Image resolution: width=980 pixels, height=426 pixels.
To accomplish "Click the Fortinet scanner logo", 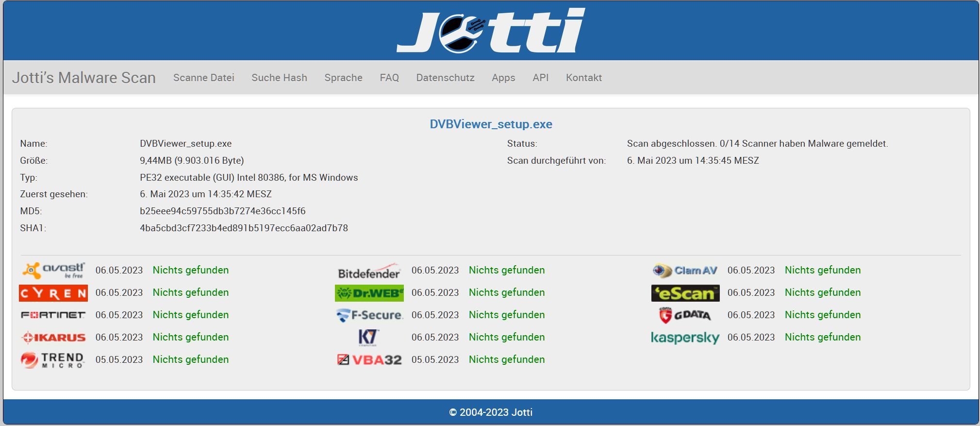I will click(53, 315).
